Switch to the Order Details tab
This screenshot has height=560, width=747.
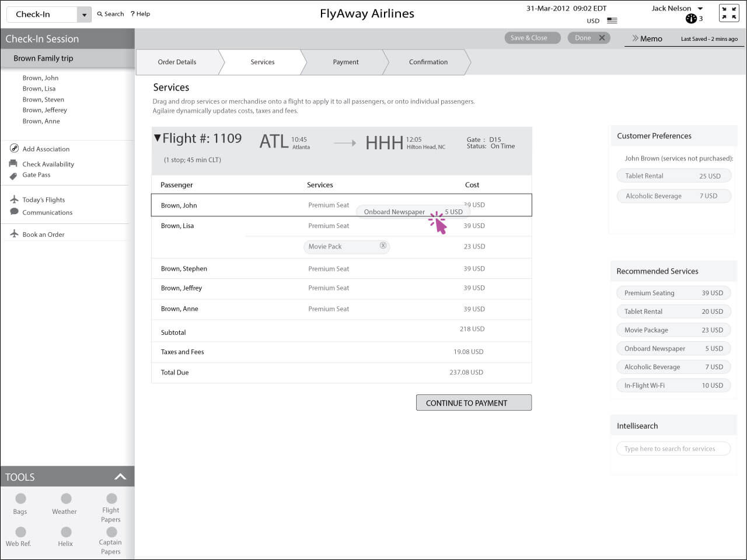pyautogui.click(x=177, y=62)
